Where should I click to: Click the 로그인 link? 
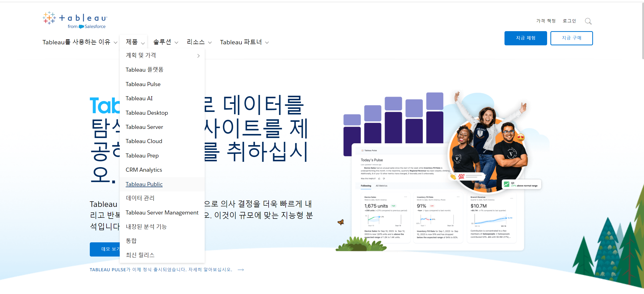(x=569, y=21)
